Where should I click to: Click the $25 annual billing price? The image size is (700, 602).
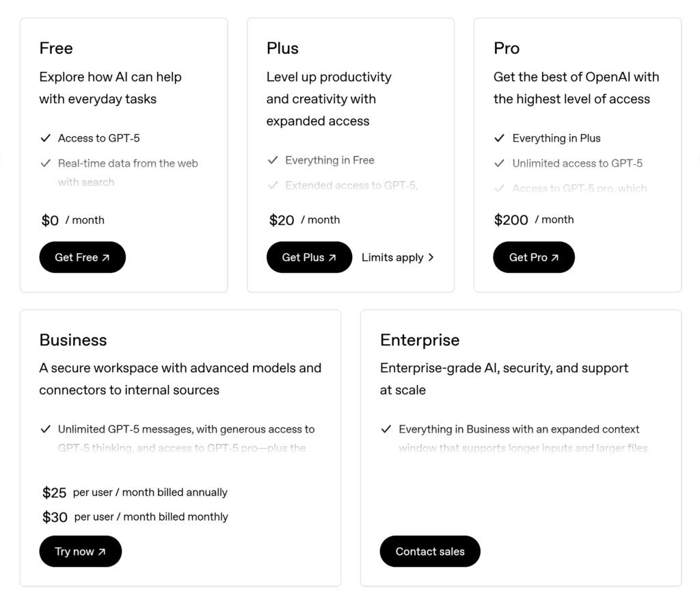(54, 493)
